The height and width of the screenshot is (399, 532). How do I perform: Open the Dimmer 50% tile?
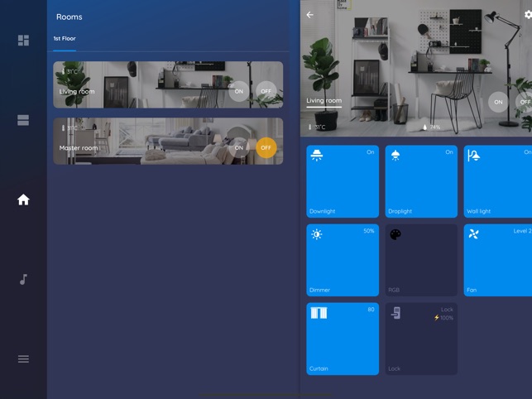click(343, 260)
